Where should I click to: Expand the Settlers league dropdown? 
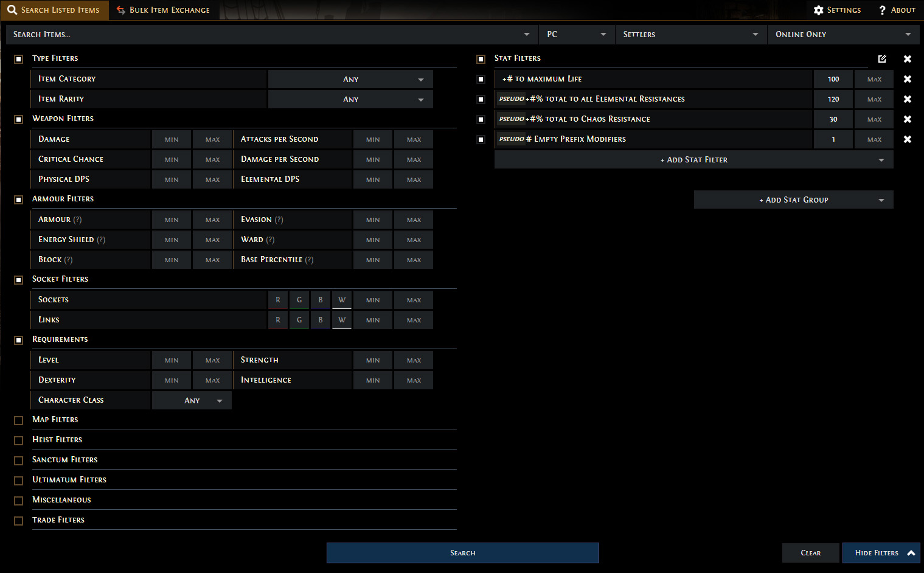pos(690,35)
